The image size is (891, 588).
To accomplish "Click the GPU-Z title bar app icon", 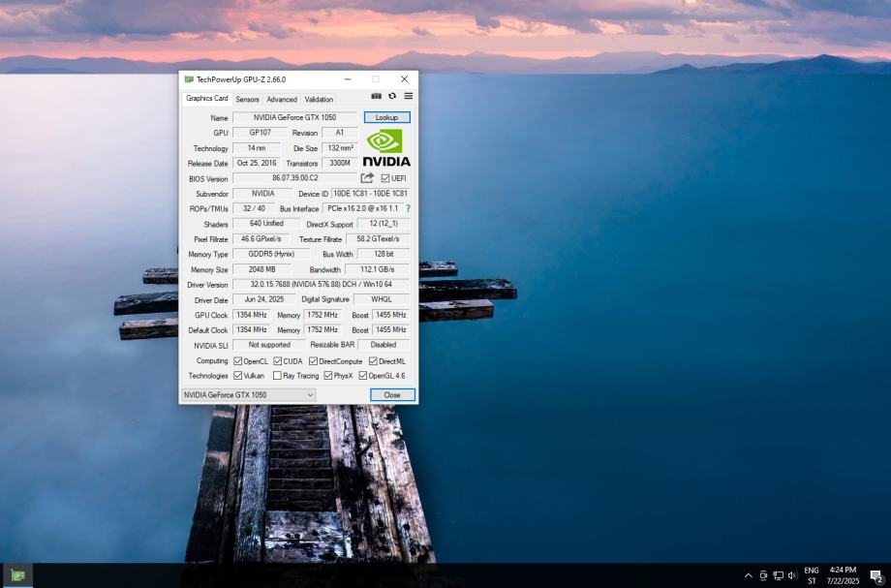I will pos(189,79).
